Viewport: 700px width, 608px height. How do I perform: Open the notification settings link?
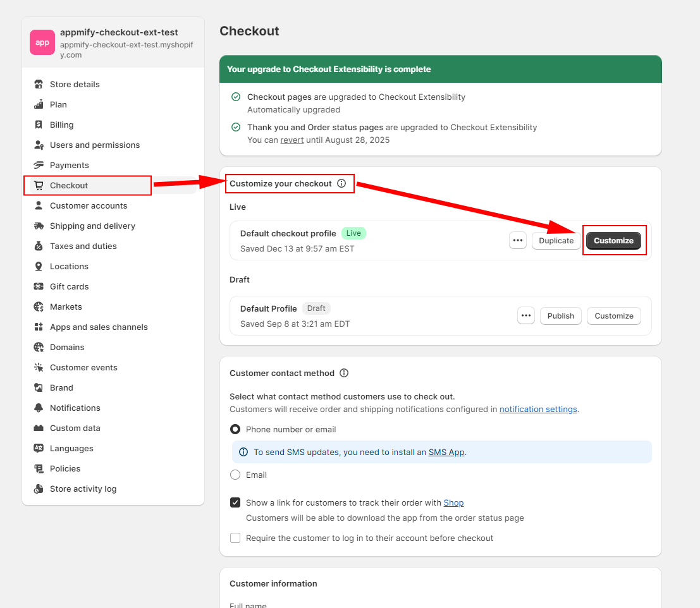coord(538,409)
